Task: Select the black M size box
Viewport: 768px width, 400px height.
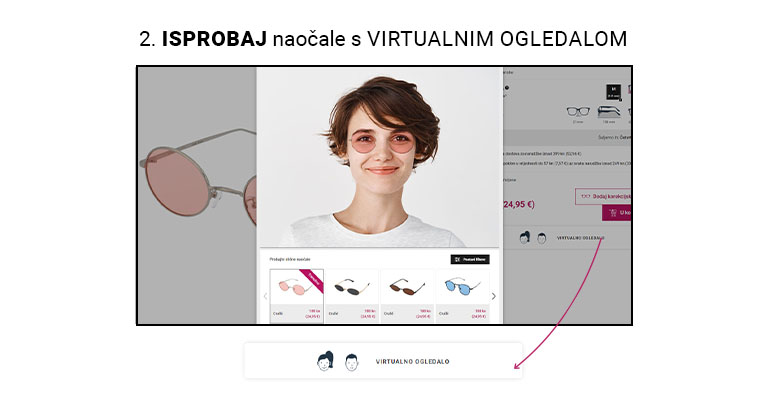Action: pos(613,92)
